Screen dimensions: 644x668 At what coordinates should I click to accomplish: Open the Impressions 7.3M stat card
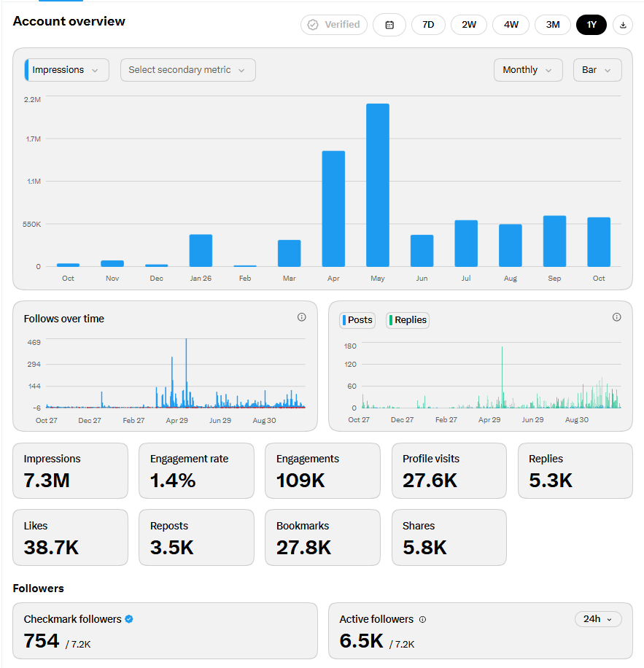point(70,471)
